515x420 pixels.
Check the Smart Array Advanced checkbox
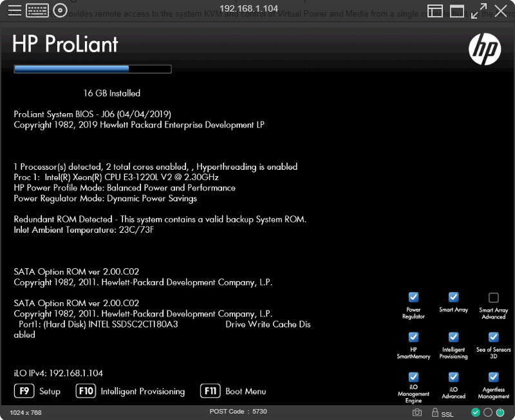[x=494, y=298]
